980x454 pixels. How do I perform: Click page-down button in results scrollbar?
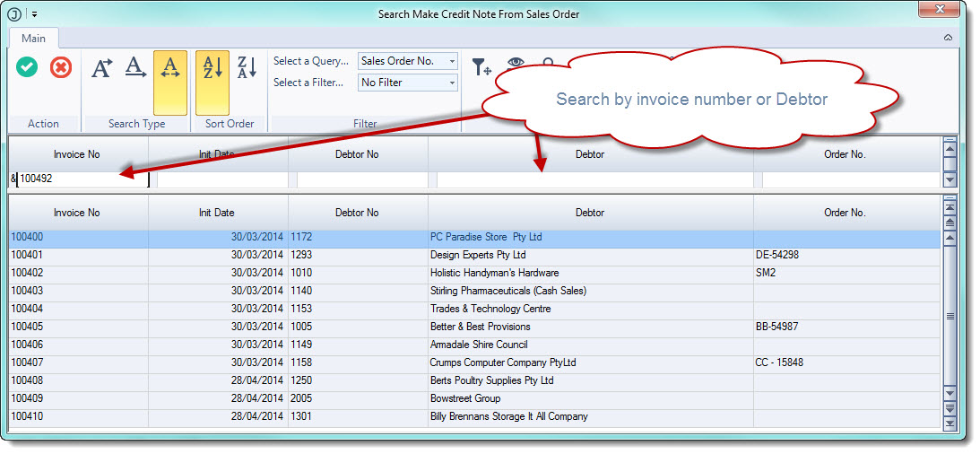pyautogui.click(x=950, y=409)
